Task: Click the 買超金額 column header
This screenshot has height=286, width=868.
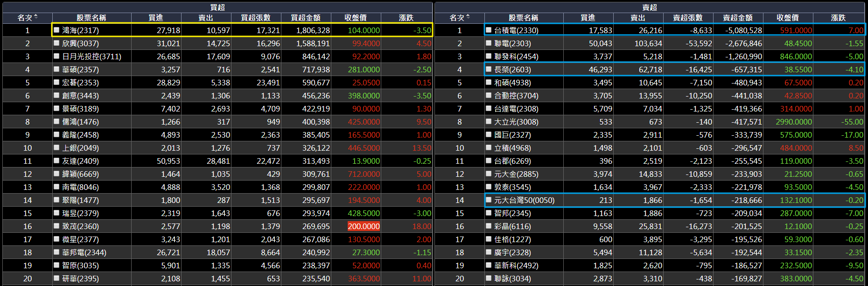Action: 306,18
